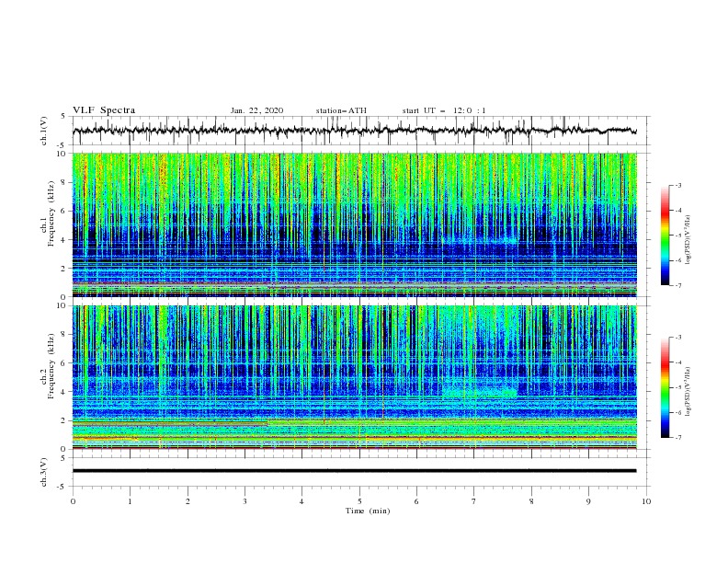This screenshot has width=728, height=563.
Task: Click the "4" kHz tick on ch.1 frequency axis
Action: click(x=63, y=240)
